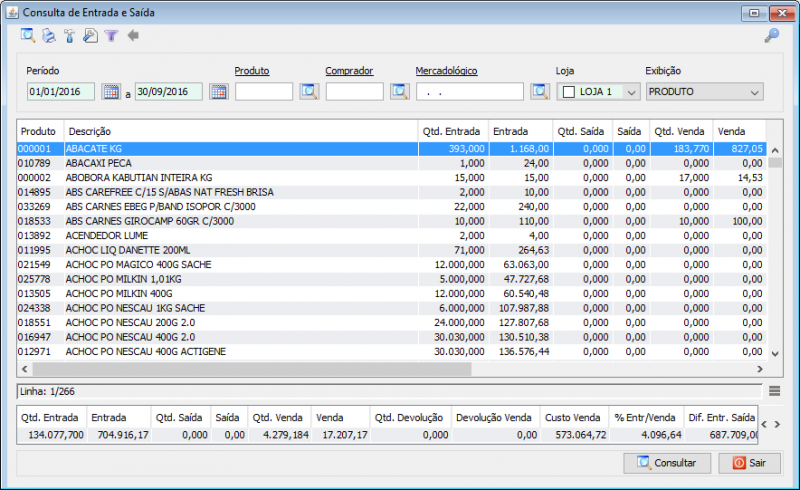Select the ACHOC PO MILKIN 400G row

pyautogui.click(x=391, y=293)
